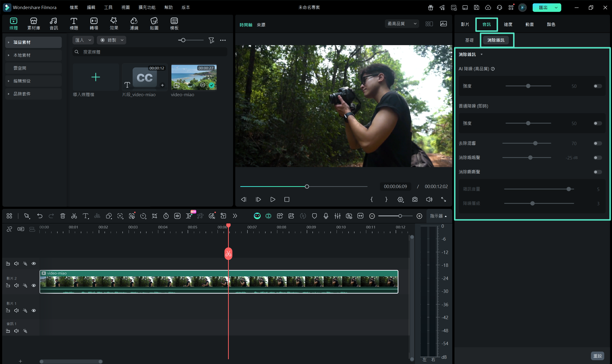This screenshot has height=364, width=612.
Task: Turn on the 去除混響 toggle
Action: click(597, 143)
